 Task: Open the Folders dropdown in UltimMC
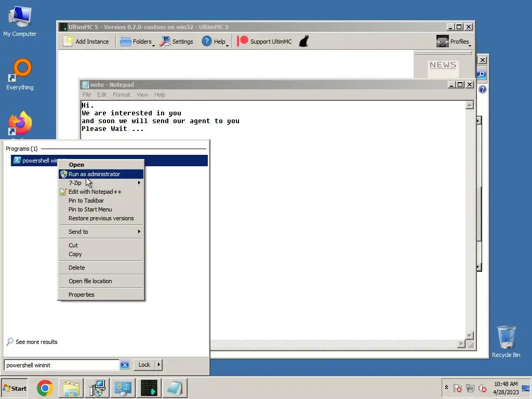click(137, 42)
